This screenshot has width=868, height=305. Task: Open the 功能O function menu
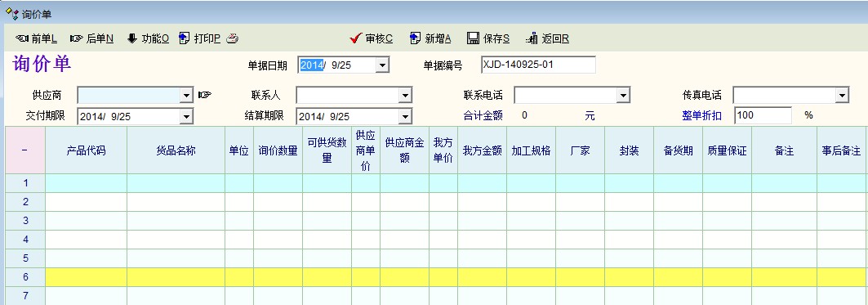tap(148, 38)
